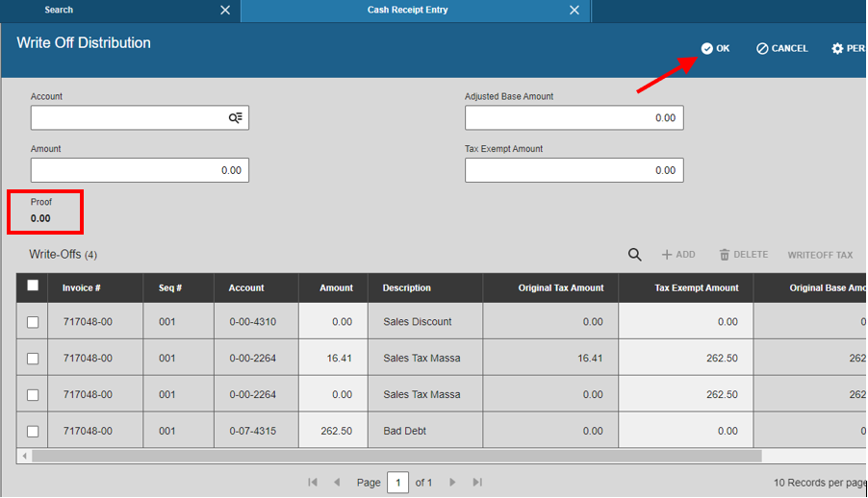Go to the last page of records
This screenshot has height=498, width=868.
[x=477, y=483]
